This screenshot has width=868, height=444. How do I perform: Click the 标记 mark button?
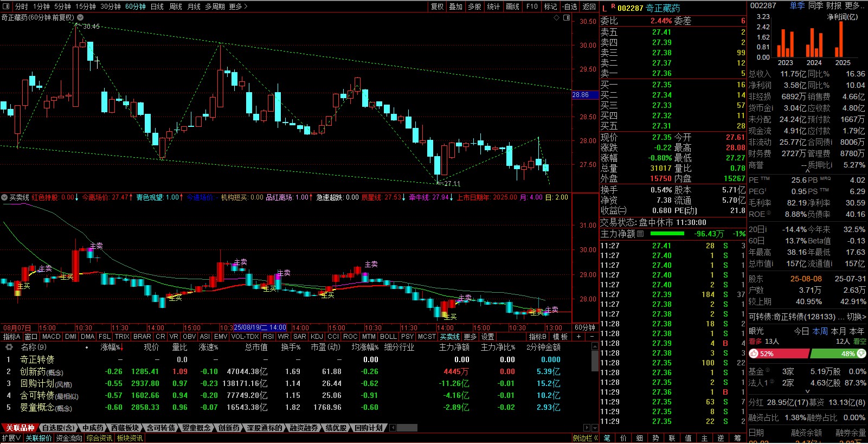550,7
